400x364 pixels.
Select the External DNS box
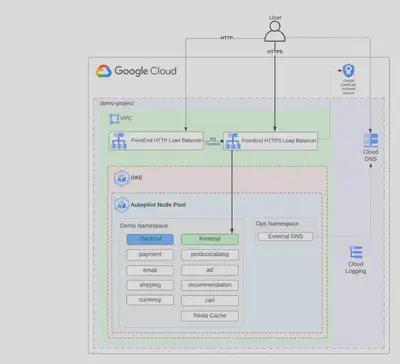pyautogui.click(x=286, y=237)
